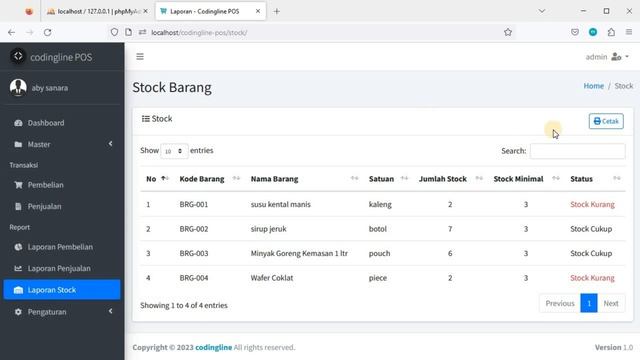Select the BRG-001 code cell
Screen dimensions: 640x360
coord(194,204)
